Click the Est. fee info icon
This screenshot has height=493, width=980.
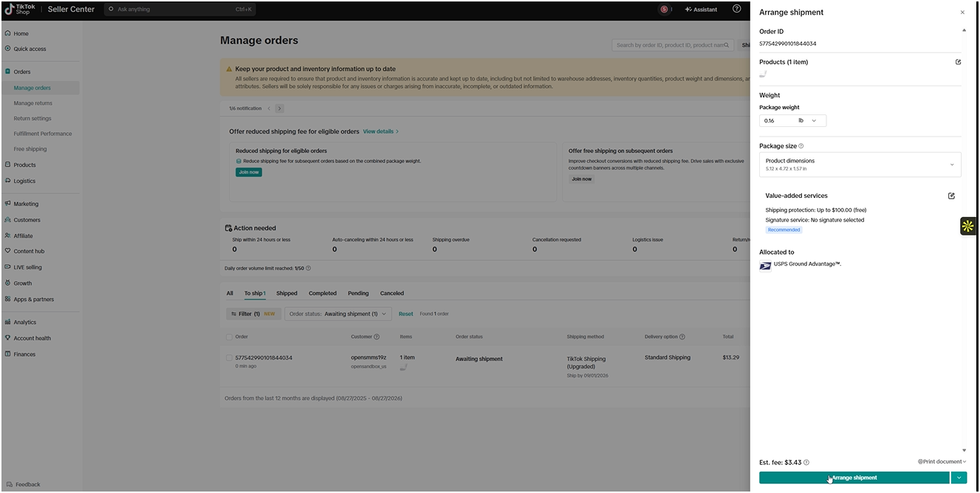coord(806,463)
